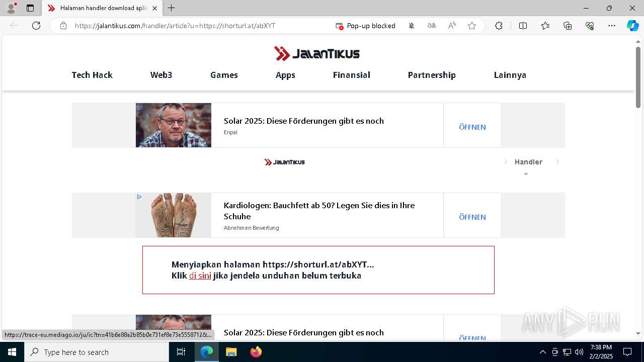
Task: Click the page vertical scrollbar thumb
Action: pos(638,77)
